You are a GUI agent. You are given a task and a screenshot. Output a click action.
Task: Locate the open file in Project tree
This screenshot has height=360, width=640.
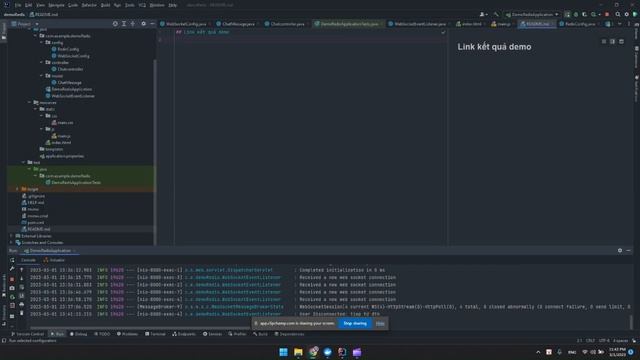coord(115,24)
